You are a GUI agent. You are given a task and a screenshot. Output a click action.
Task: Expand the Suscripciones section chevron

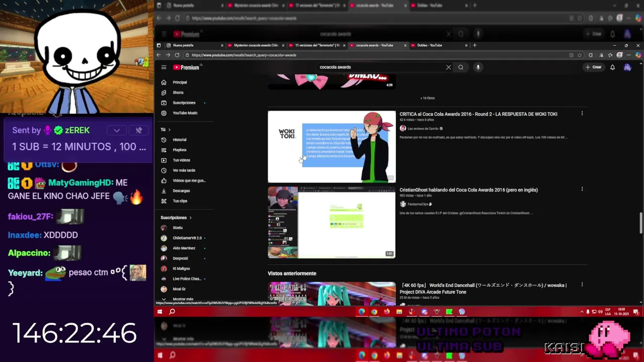pyautogui.click(x=190, y=218)
